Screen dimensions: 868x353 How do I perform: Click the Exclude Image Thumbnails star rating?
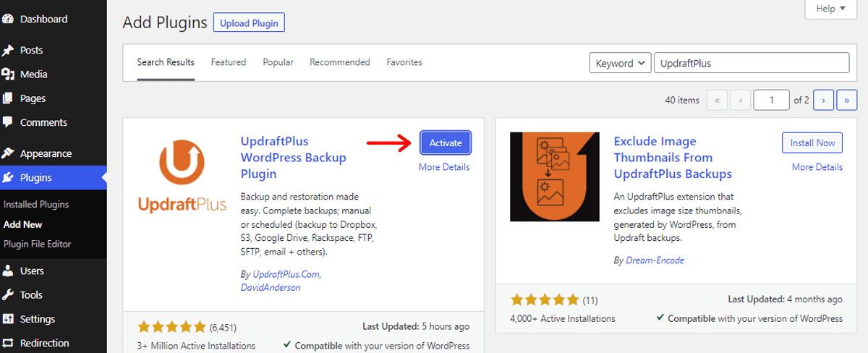pos(545,299)
